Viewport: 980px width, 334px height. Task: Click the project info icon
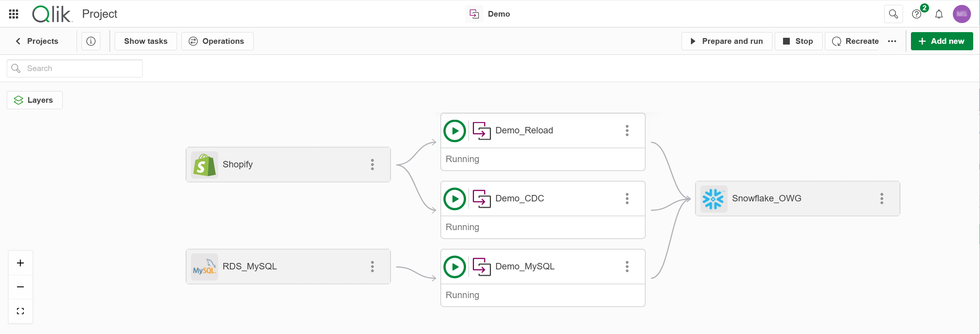click(x=91, y=41)
